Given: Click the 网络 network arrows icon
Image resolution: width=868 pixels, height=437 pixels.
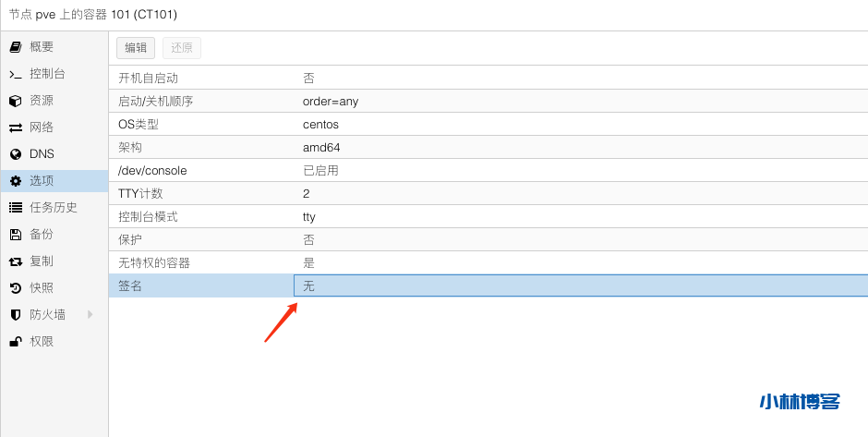Looking at the screenshot, I should (x=15, y=127).
